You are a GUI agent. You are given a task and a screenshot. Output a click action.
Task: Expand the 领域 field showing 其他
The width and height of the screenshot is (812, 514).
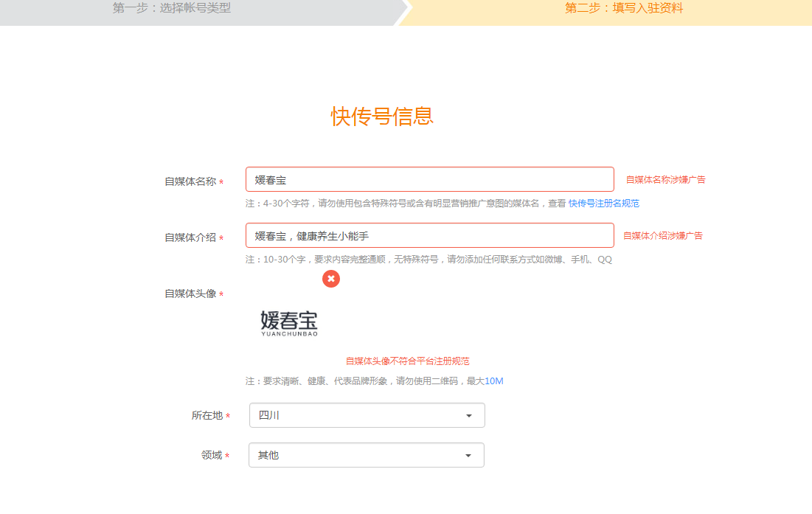tap(468, 455)
